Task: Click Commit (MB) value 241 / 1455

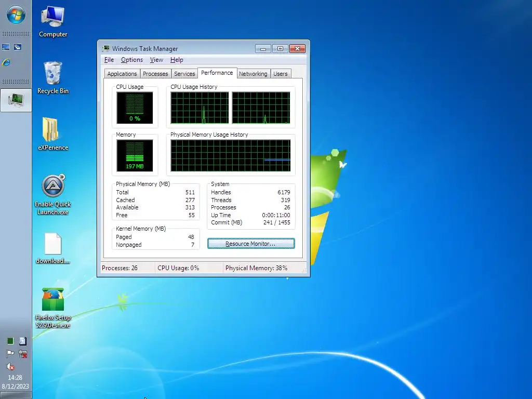Action: 277,222
